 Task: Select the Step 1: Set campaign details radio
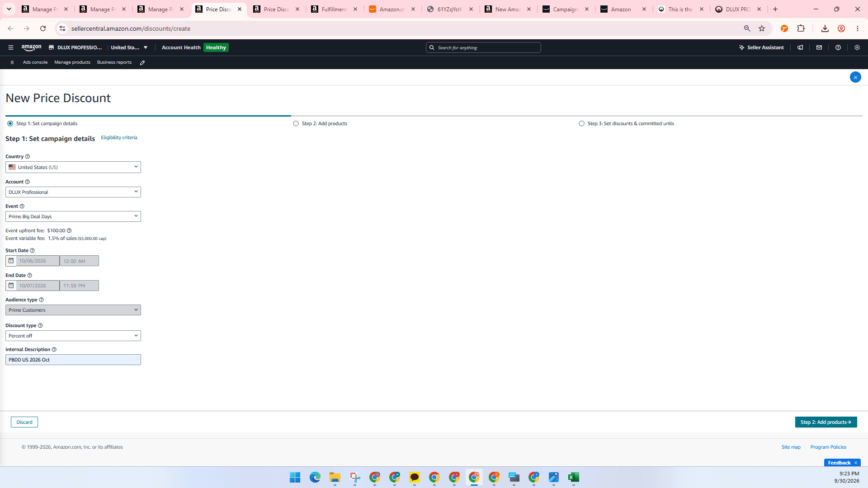tap(10, 124)
